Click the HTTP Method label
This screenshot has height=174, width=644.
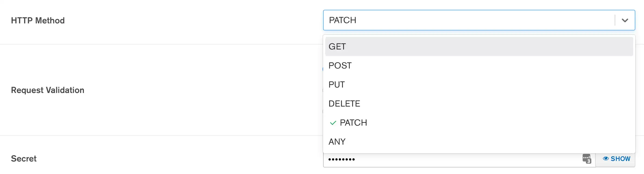click(38, 20)
